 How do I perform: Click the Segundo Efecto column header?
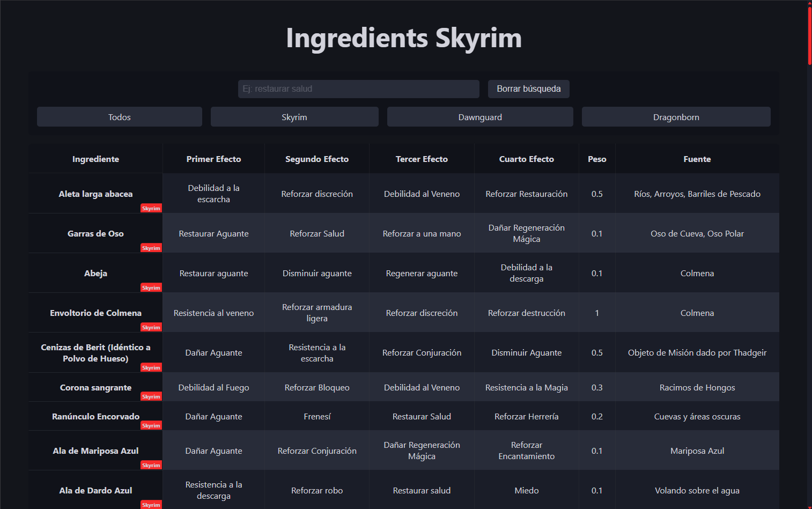pyautogui.click(x=317, y=159)
